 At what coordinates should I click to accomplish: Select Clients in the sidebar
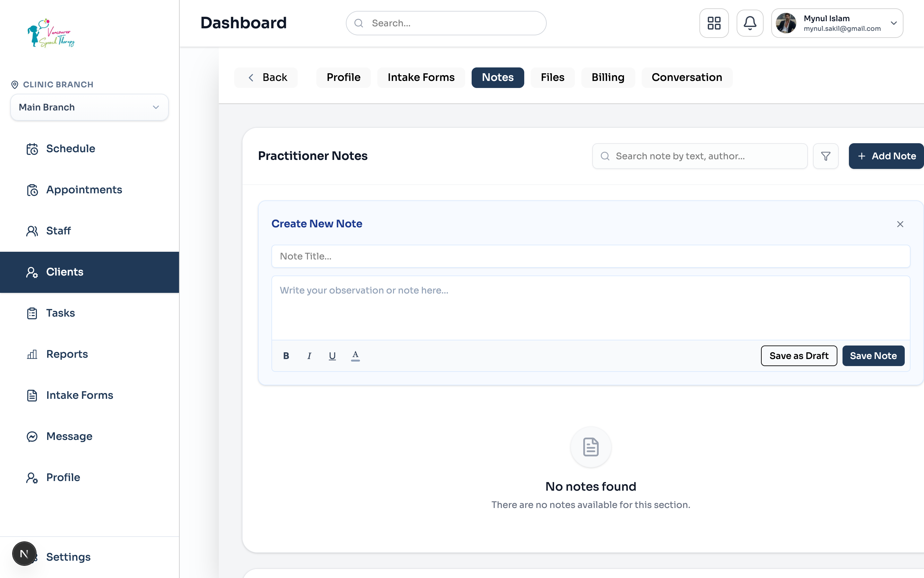pos(89,272)
